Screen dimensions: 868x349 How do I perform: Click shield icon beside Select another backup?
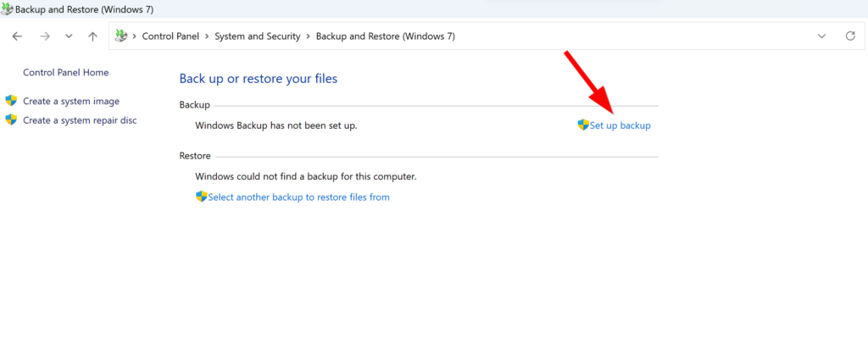[x=201, y=197]
